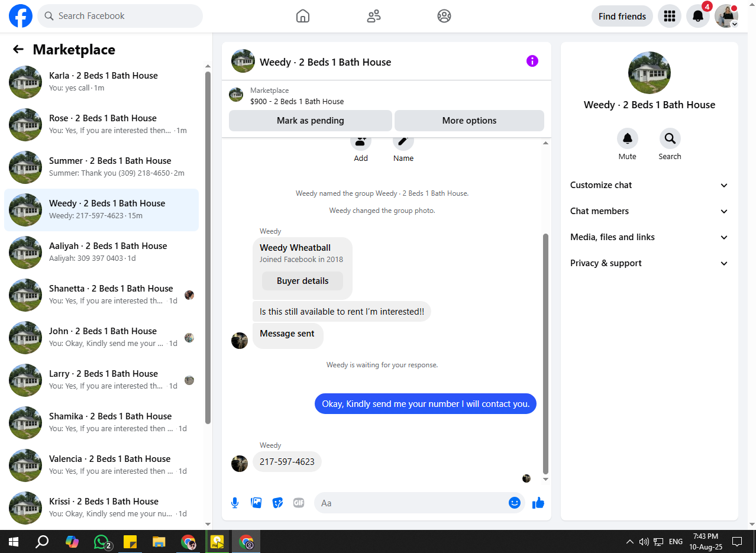This screenshot has height=553, width=756.
Task: Choose a GIF icon
Action: coord(299,503)
